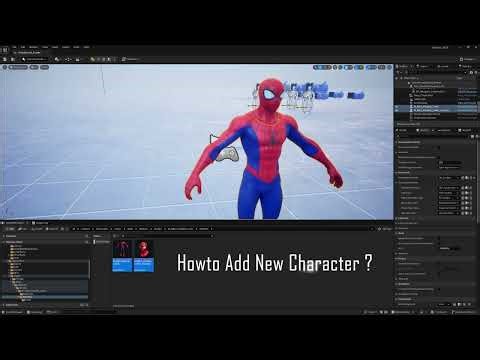
Task: Toggle visibility of second highlighted Outliner row
Action: [x=397, y=110]
